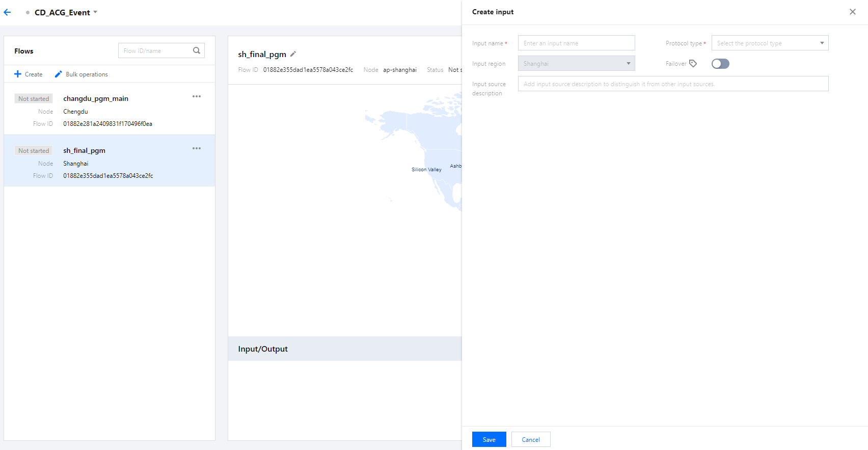Image resolution: width=868 pixels, height=450 pixels.
Task: Expand the CD_ACG_Event title dropdown
Action: 95,12
